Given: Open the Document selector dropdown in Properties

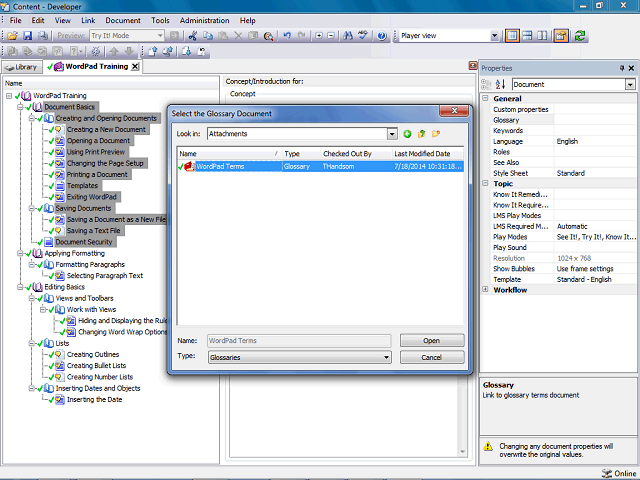Looking at the screenshot, I should tap(630, 84).
